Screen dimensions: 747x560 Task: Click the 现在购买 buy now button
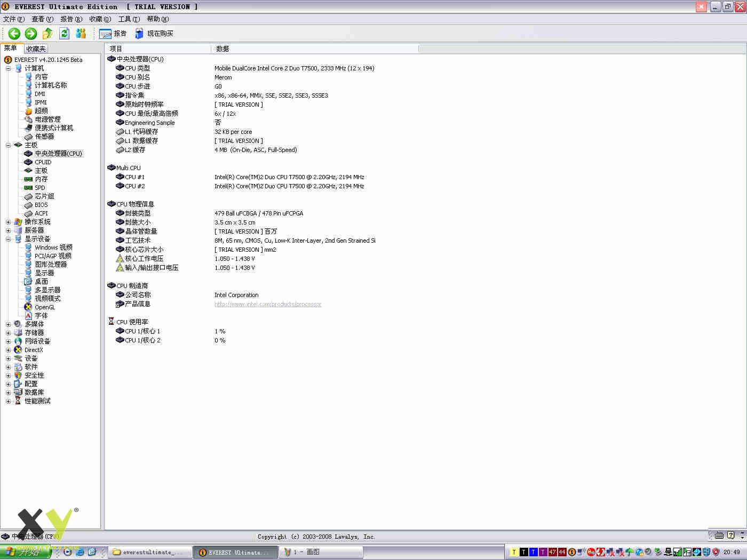(x=154, y=34)
